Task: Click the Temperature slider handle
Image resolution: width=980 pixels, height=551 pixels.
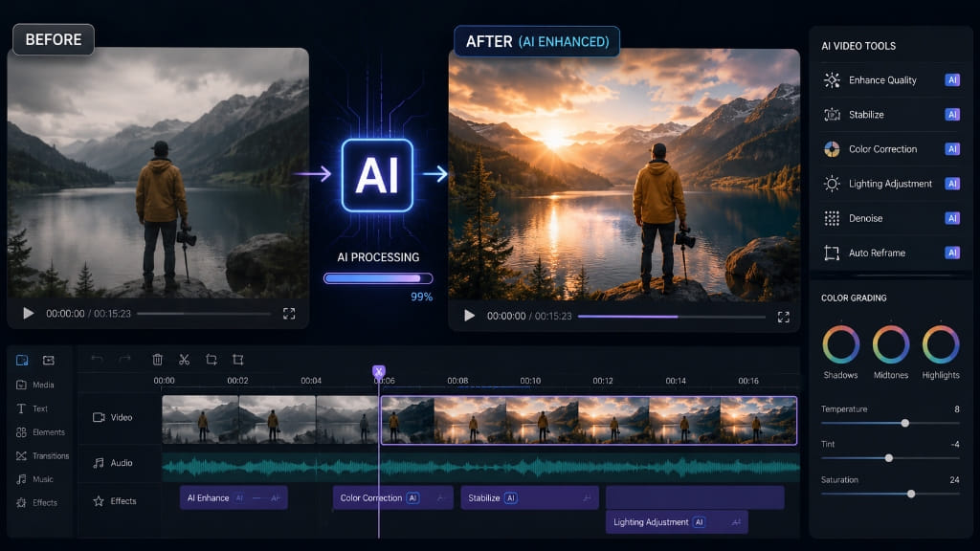Action: [905, 423]
